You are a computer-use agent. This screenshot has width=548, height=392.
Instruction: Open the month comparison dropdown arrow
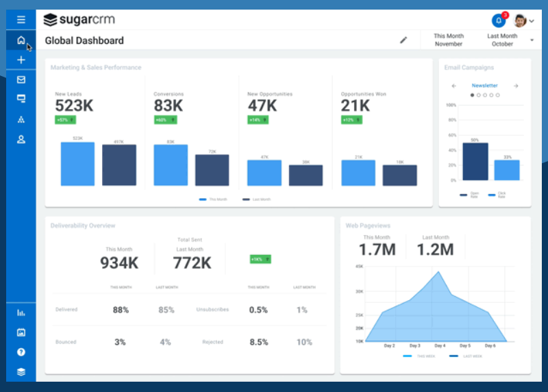pos(532,40)
